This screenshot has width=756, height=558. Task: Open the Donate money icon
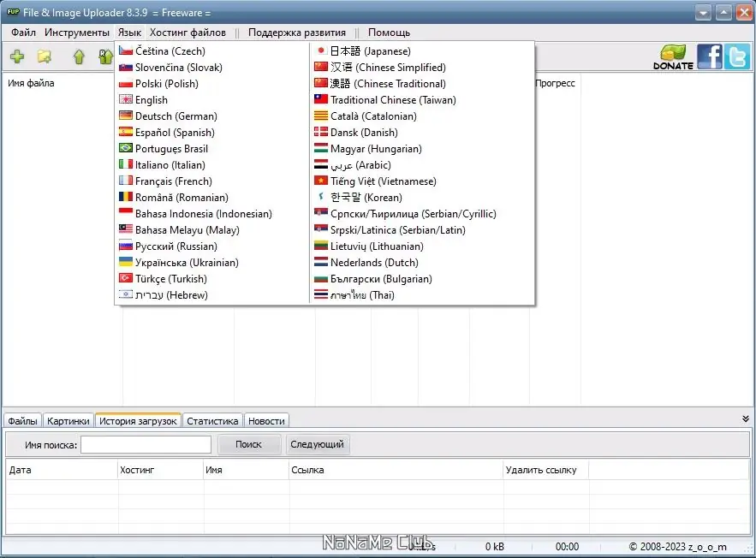[673, 57]
